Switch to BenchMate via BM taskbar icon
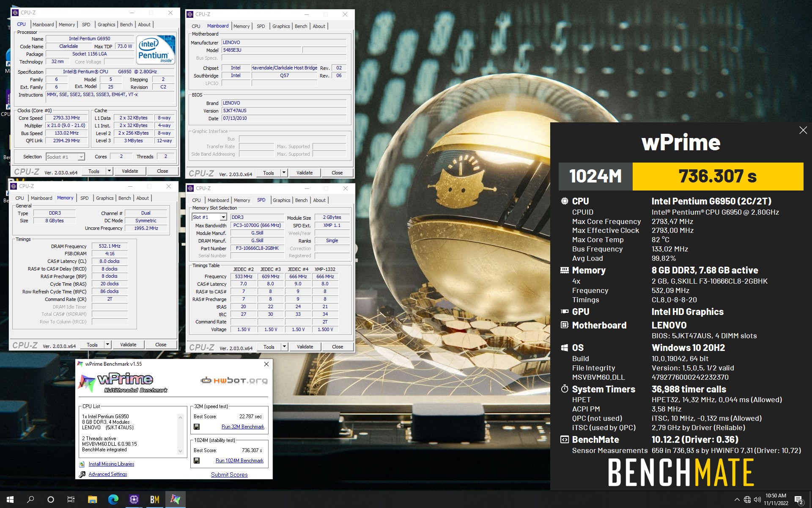 [x=155, y=500]
